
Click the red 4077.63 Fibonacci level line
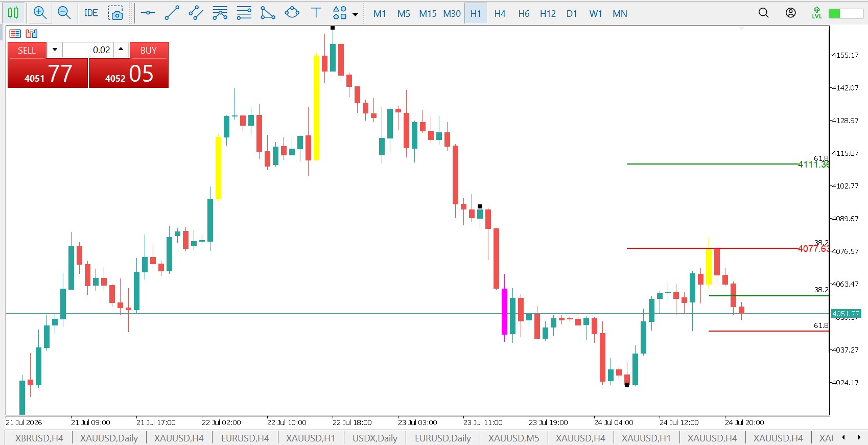click(712, 248)
